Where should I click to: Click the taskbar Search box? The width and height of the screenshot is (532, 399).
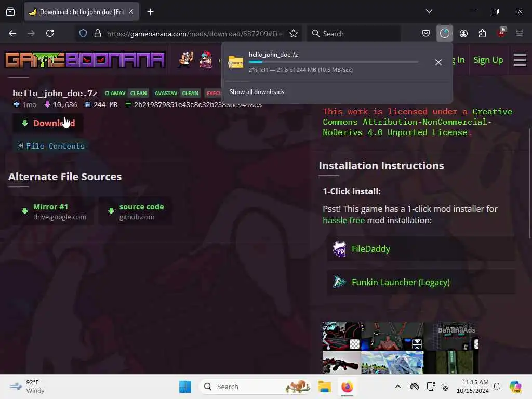click(256, 387)
